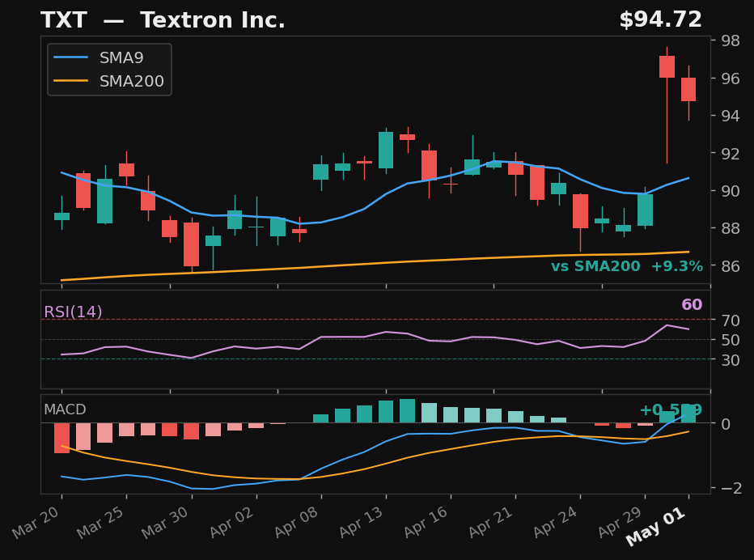This screenshot has height=560, width=754.
Task: Click the MACD panel label
Action: point(65,409)
